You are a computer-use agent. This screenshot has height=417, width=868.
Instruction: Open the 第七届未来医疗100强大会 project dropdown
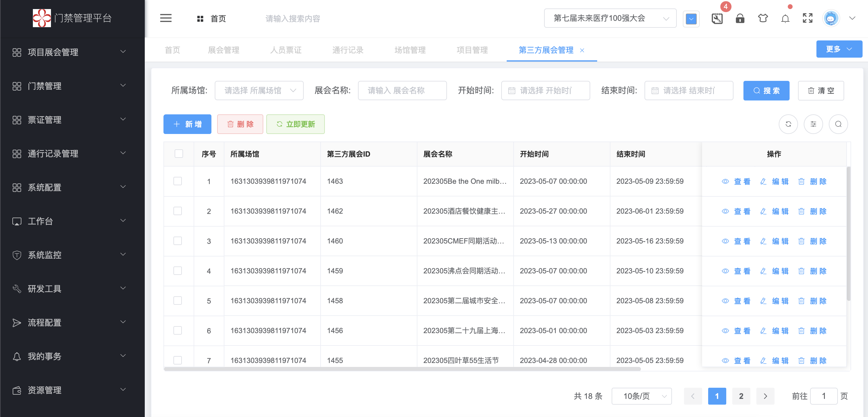610,18
